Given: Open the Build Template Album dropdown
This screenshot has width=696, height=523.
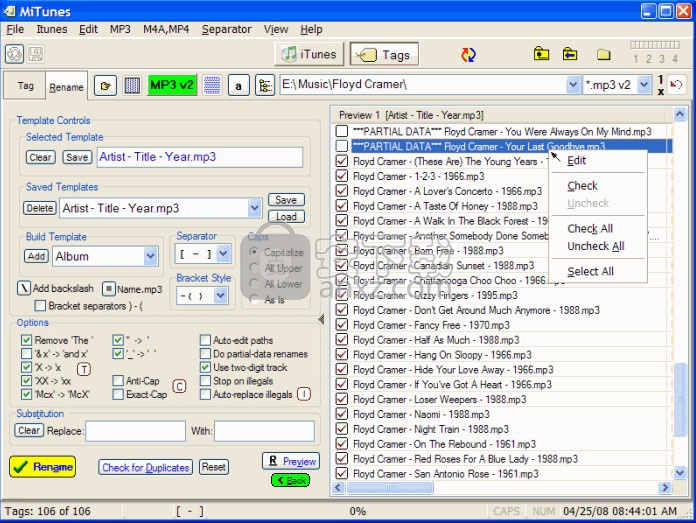Looking at the screenshot, I should pyautogui.click(x=150, y=256).
